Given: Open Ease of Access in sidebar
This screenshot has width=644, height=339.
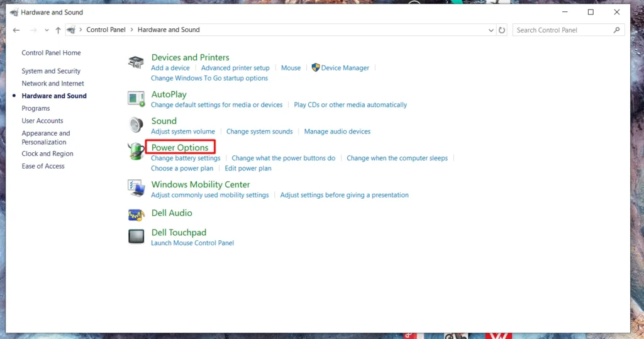Looking at the screenshot, I should pyautogui.click(x=43, y=166).
